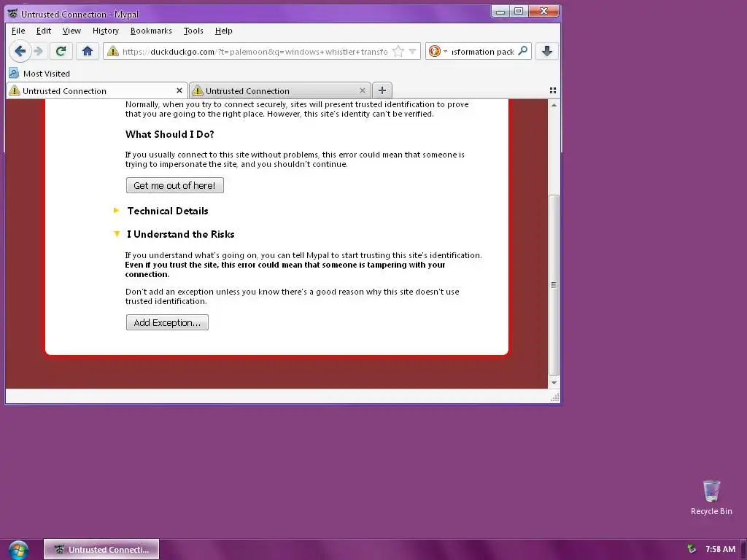Open the Windows Start orb
Image resolution: width=747 pixels, height=560 pixels.
[x=18, y=550]
